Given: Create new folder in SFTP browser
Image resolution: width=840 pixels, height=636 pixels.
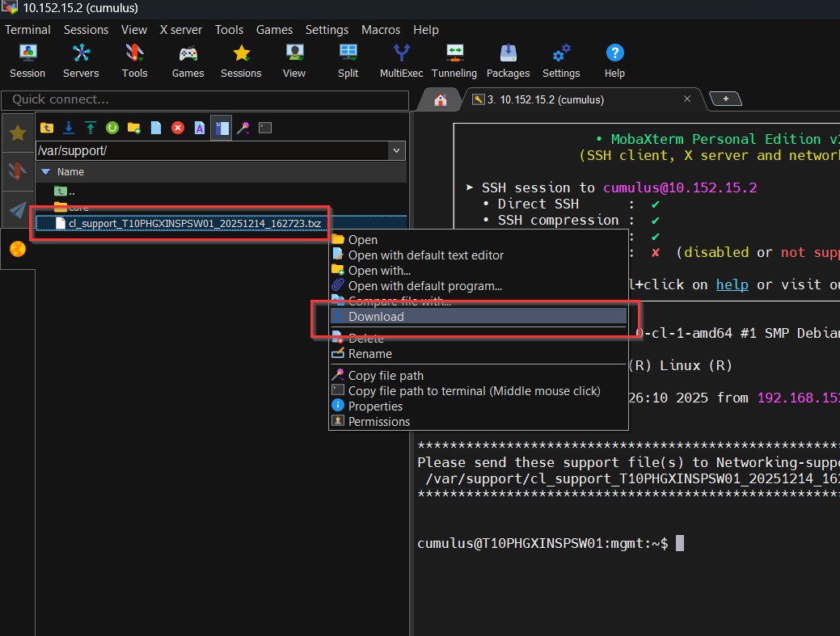Looking at the screenshot, I should click(134, 128).
